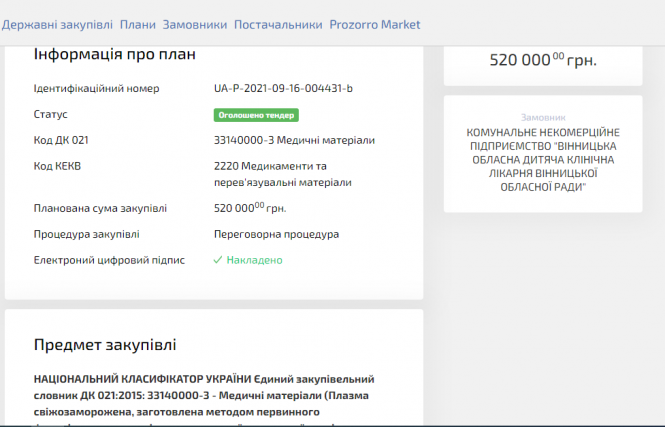665x427 pixels.
Task: Click the Накладено signature status text
Action: click(254, 260)
